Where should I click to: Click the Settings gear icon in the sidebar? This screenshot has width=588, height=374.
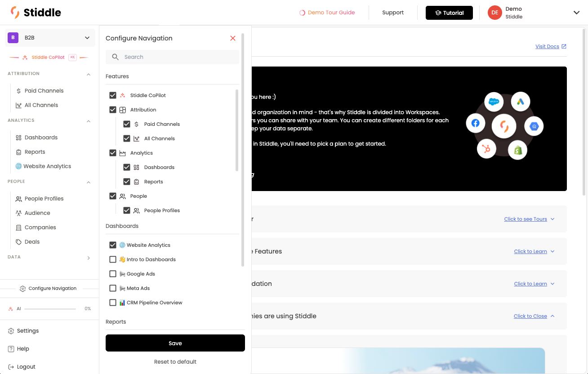click(11, 331)
